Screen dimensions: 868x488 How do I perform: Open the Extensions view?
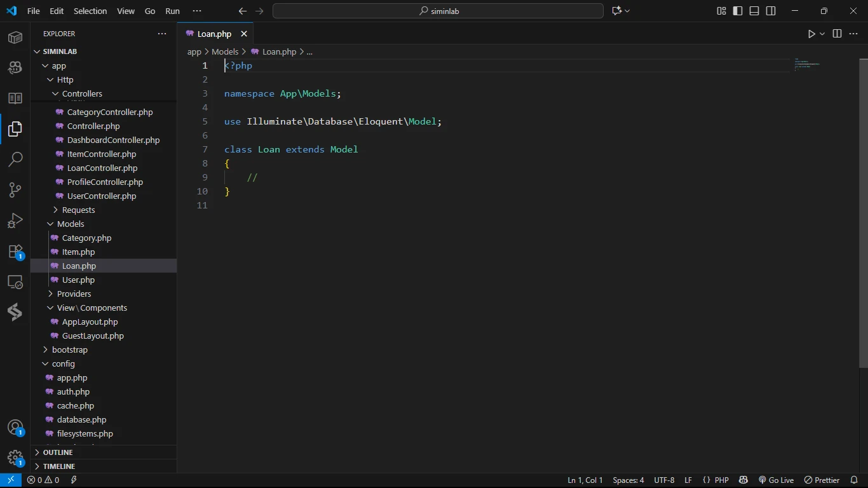(15, 252)
